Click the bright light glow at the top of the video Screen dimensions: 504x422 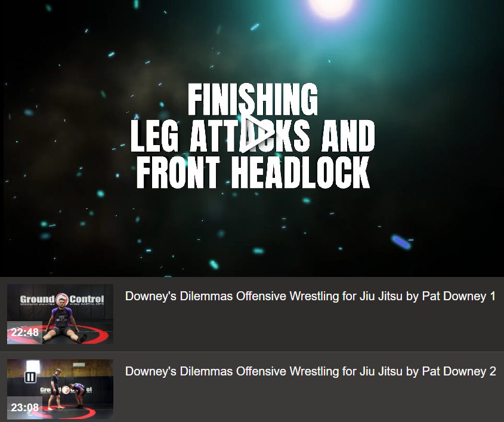pos(332,7)
